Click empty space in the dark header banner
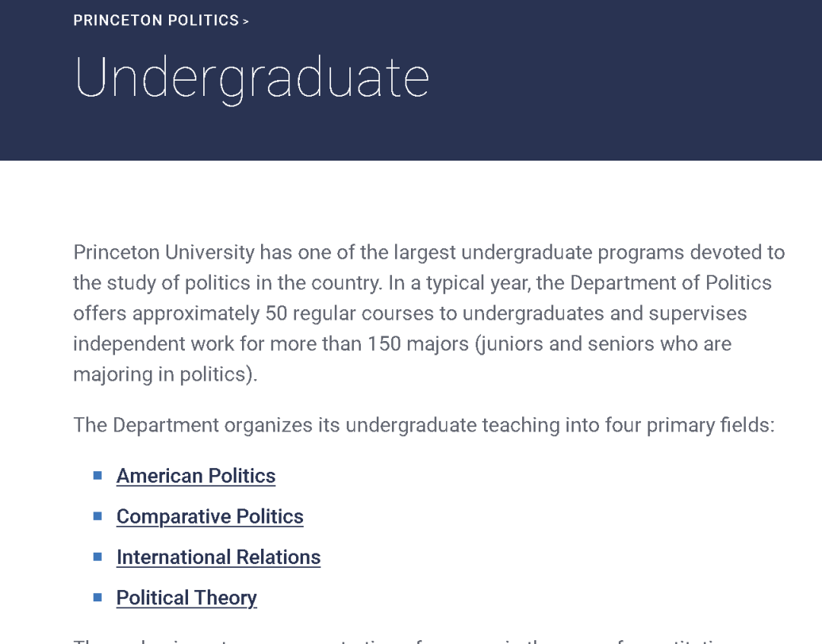The width and height of the screenshot is (822, 644). [624, 84]
